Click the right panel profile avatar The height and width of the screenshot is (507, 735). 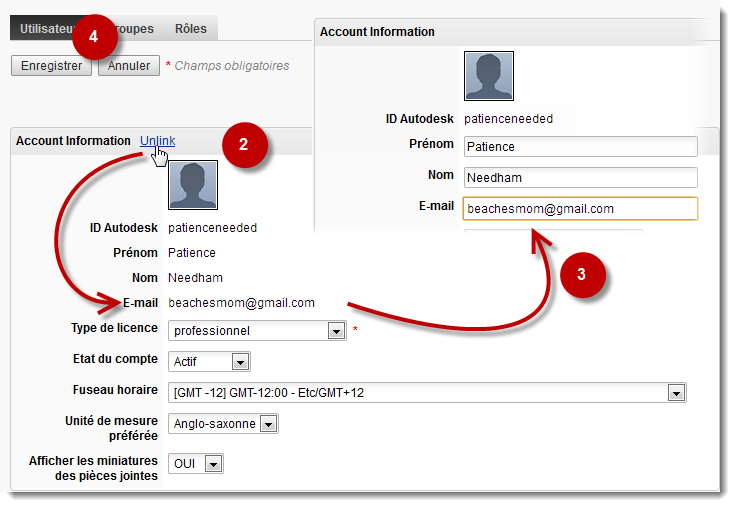[489, 76]
